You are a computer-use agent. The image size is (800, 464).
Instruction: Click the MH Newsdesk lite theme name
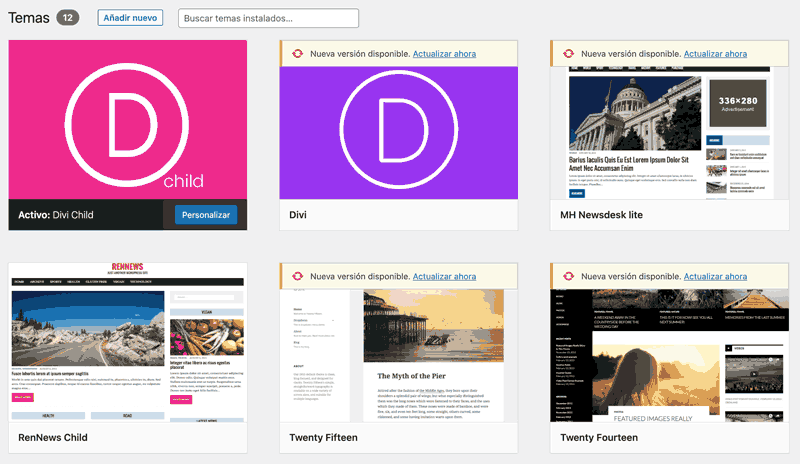click(x=601, y=215)
